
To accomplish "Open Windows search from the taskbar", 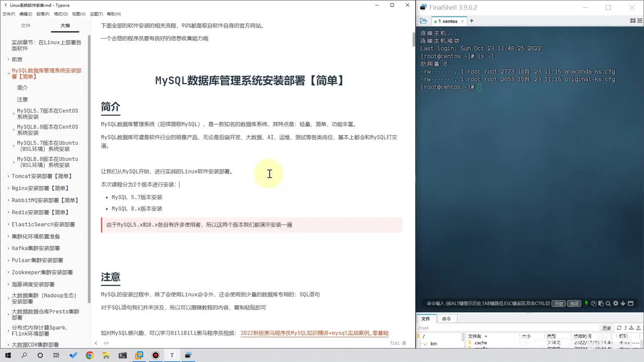I will (24, 355).
